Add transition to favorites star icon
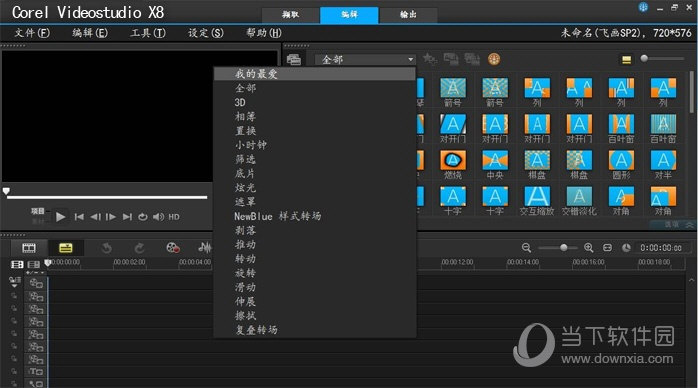Viewport: 698px width, 388px height. pyautogui.click(x=430, y=59)
